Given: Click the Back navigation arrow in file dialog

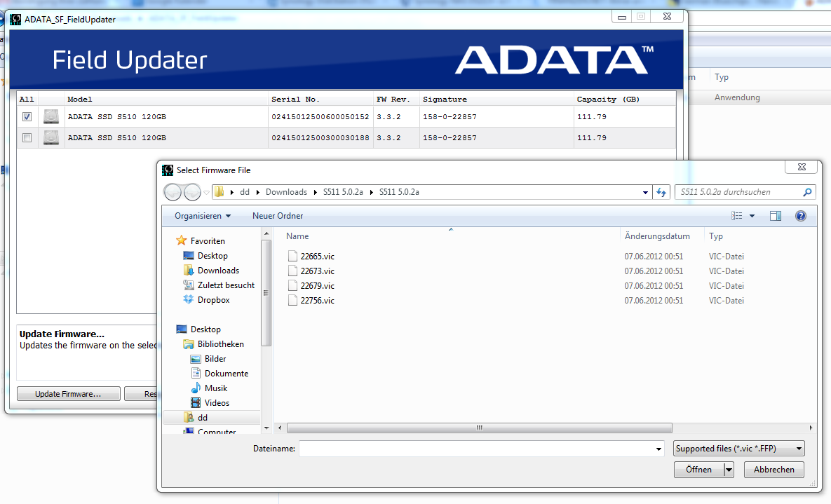Looking at the screenshot, I should (173, 192).
